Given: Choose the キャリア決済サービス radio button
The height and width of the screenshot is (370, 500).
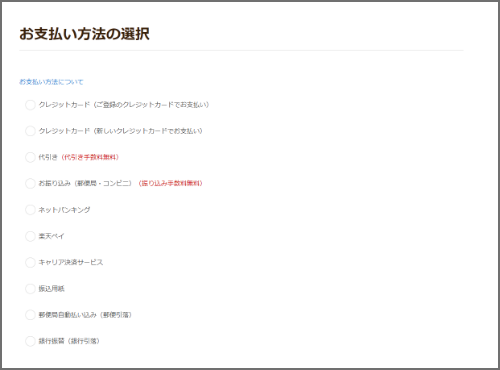Looking at the screenshot, I should tap(30, 262).
